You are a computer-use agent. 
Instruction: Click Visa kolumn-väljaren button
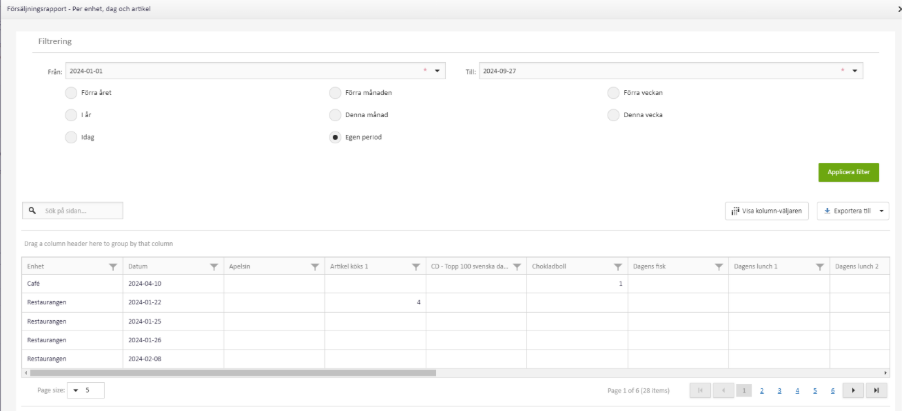tap(767, 211)
